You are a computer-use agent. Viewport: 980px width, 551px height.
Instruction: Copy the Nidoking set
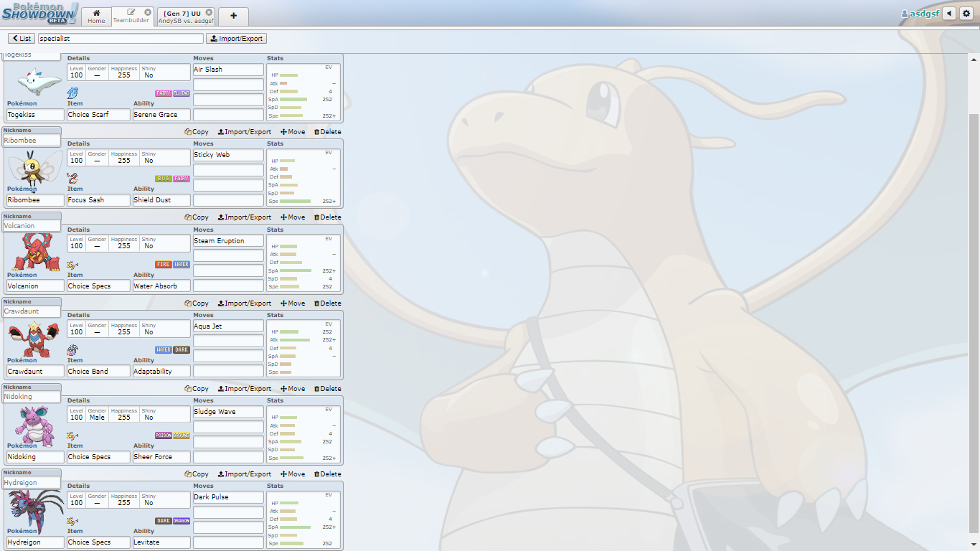[x=197, y=389]
